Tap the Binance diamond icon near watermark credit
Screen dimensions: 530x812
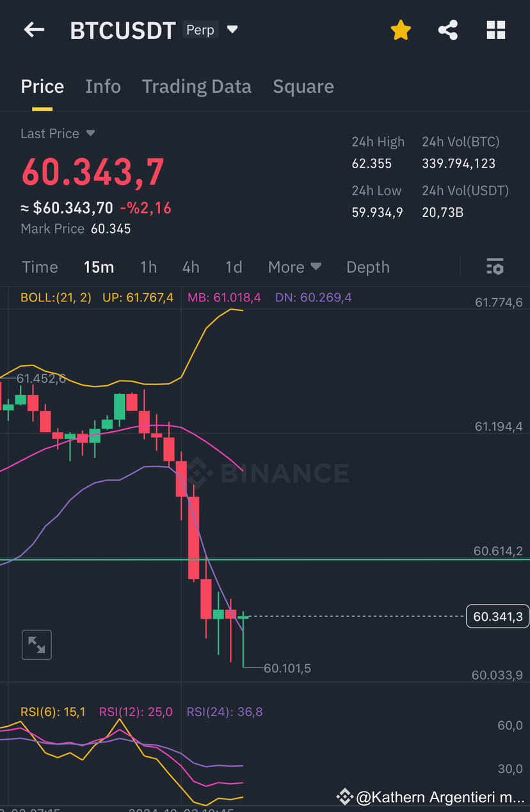pos(345,797)
